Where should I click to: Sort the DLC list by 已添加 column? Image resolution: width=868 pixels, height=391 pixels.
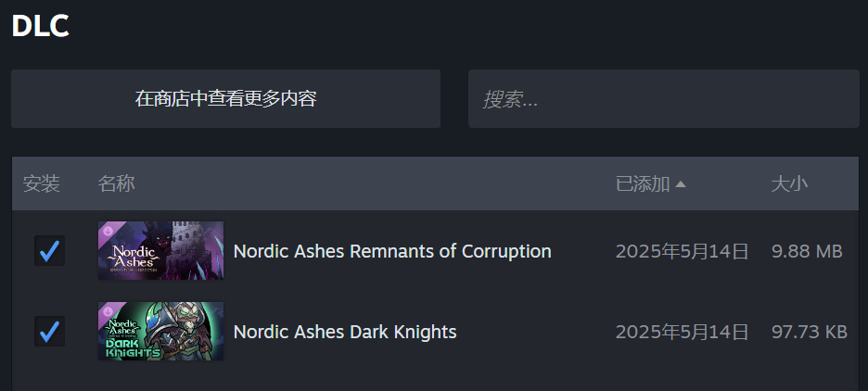click(x=643, y=183)
